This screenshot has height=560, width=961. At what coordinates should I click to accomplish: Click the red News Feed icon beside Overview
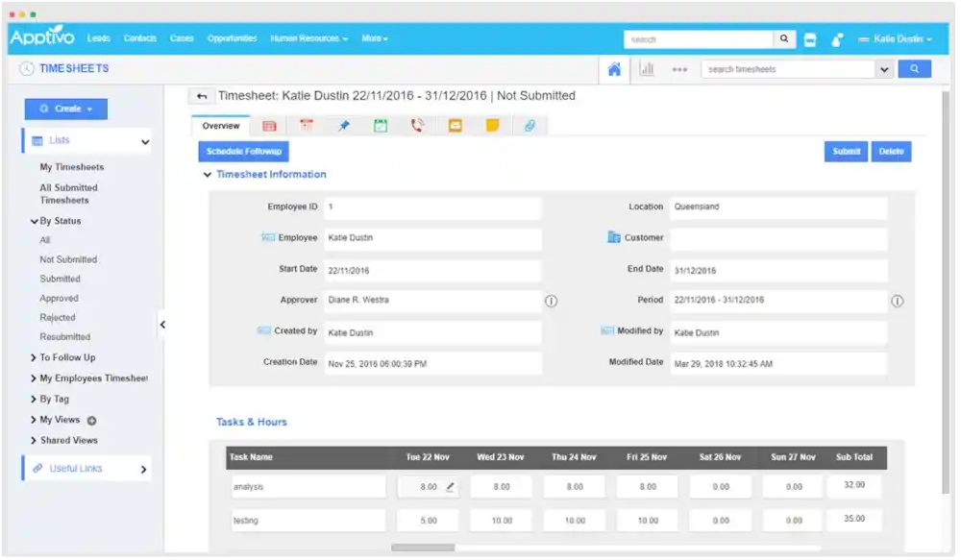pyautogui.click(x=269, y=125)
